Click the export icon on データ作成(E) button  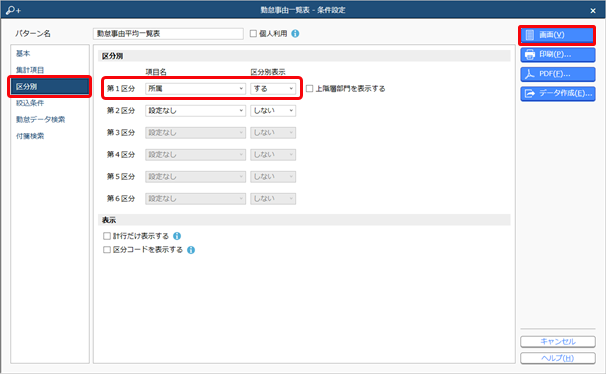coord(530,93)
